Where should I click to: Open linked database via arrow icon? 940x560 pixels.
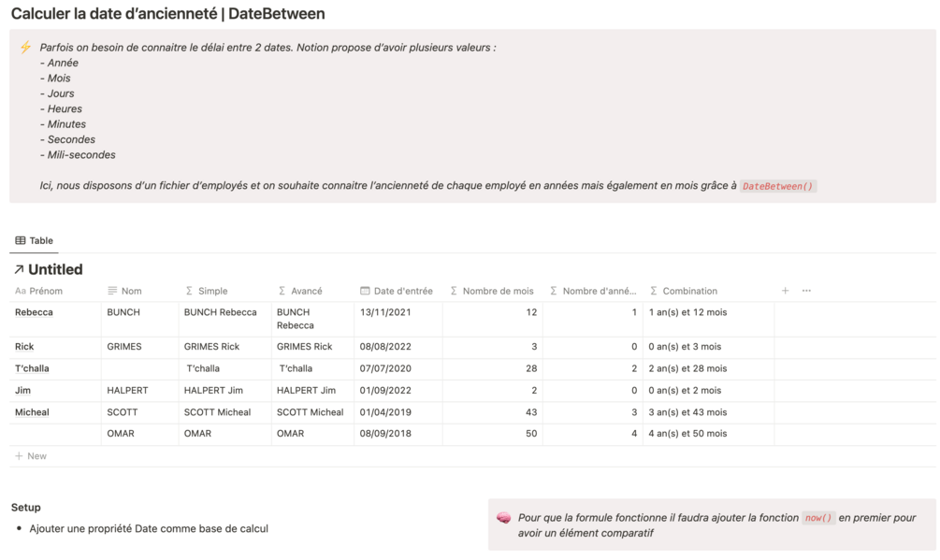[19, 270]
